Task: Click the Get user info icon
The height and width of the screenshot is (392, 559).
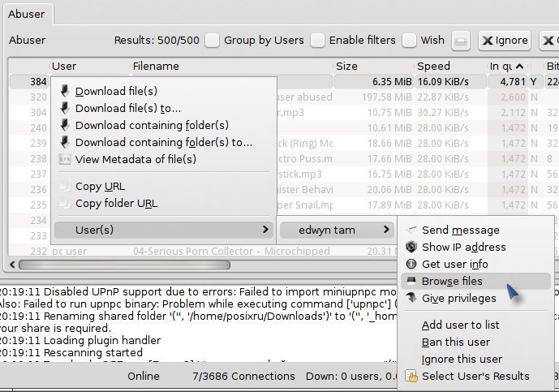Action: 411,264
